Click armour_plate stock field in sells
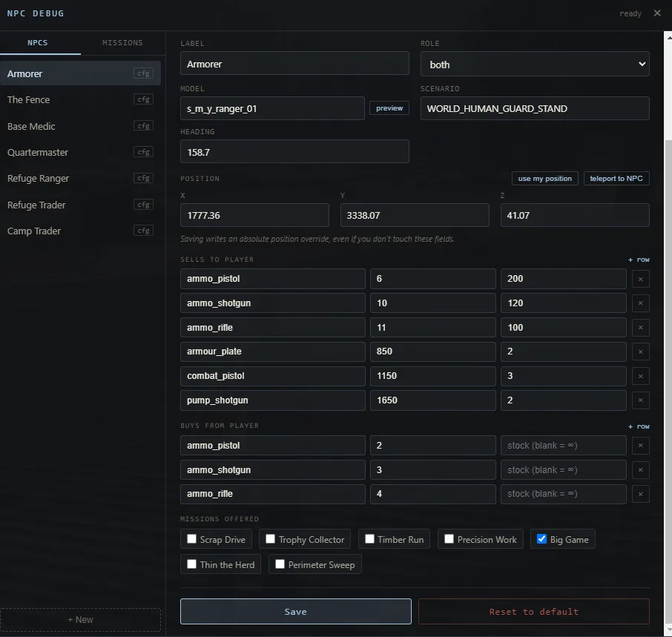The height and width of the screenshot is (637, 672). point(564,351)
